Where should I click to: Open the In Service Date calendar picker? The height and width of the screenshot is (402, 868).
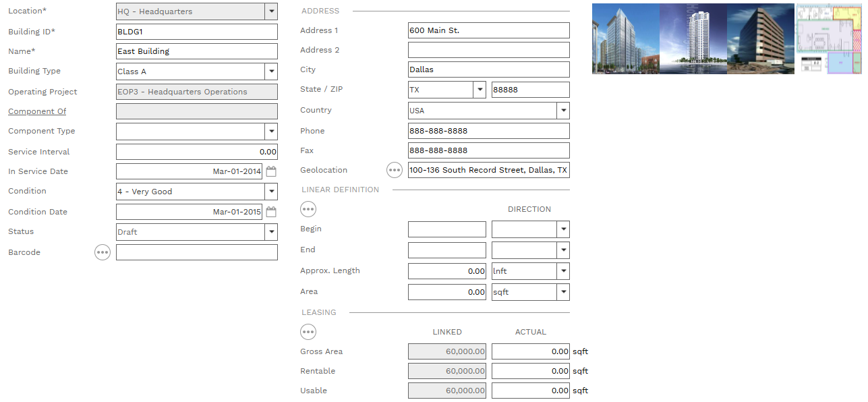click(271, 171)
